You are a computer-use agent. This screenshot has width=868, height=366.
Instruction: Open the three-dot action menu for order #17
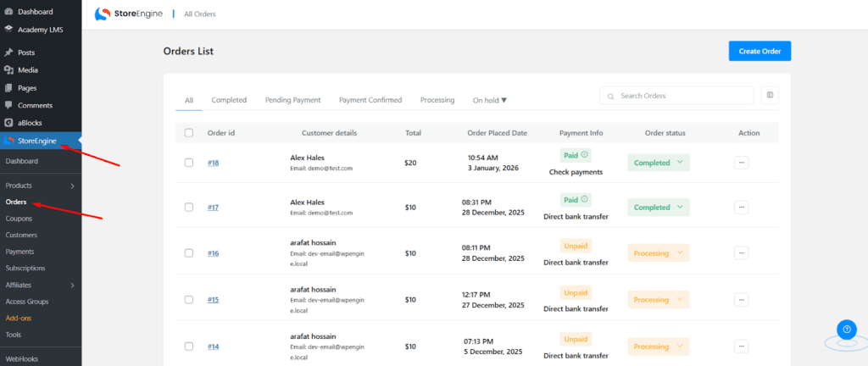point(741,207)
